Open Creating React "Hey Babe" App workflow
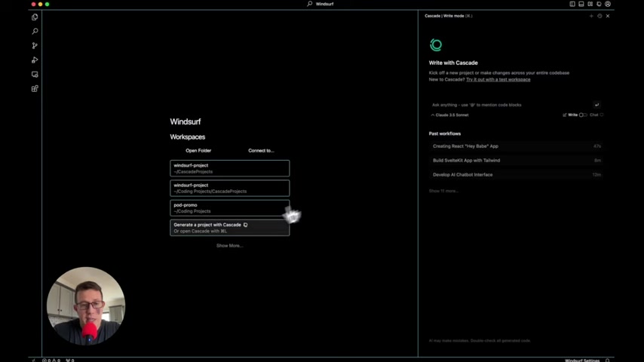The height and width of the screenshot is (362, 644). click(517, 146)
